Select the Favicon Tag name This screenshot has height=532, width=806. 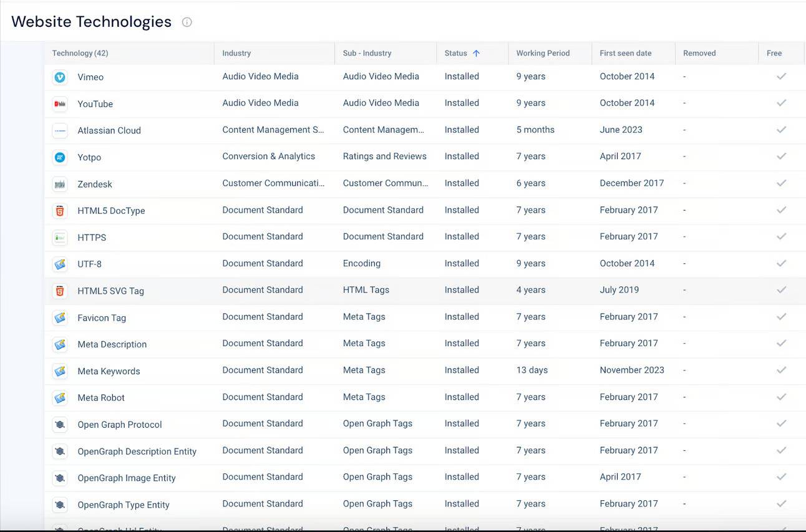[x=102, y=317]
